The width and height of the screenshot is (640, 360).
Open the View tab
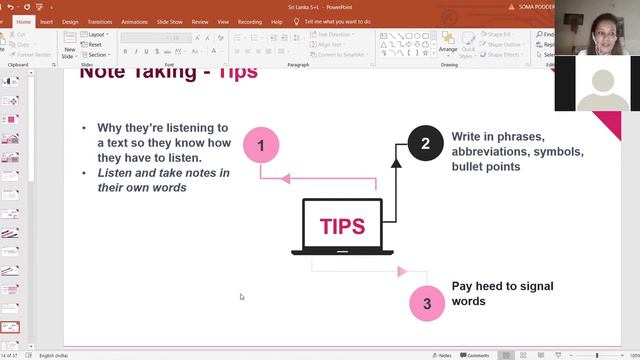[x=223, y=22]
